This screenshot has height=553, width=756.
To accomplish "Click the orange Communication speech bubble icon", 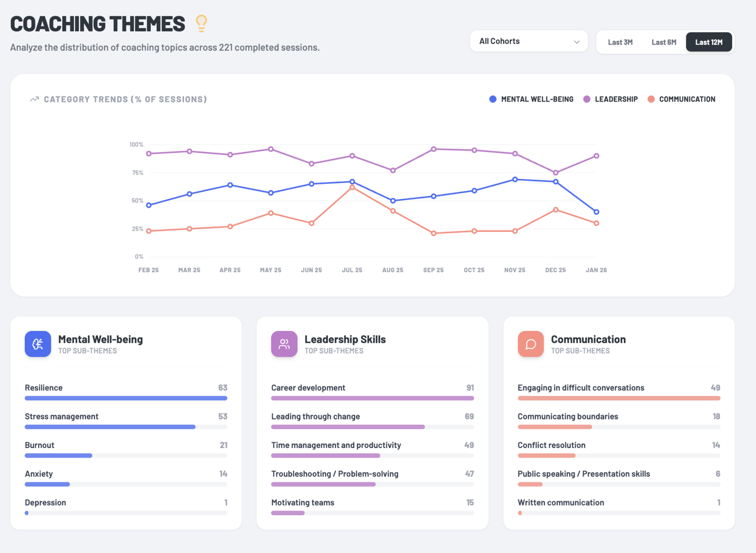I will pos(530,344).
